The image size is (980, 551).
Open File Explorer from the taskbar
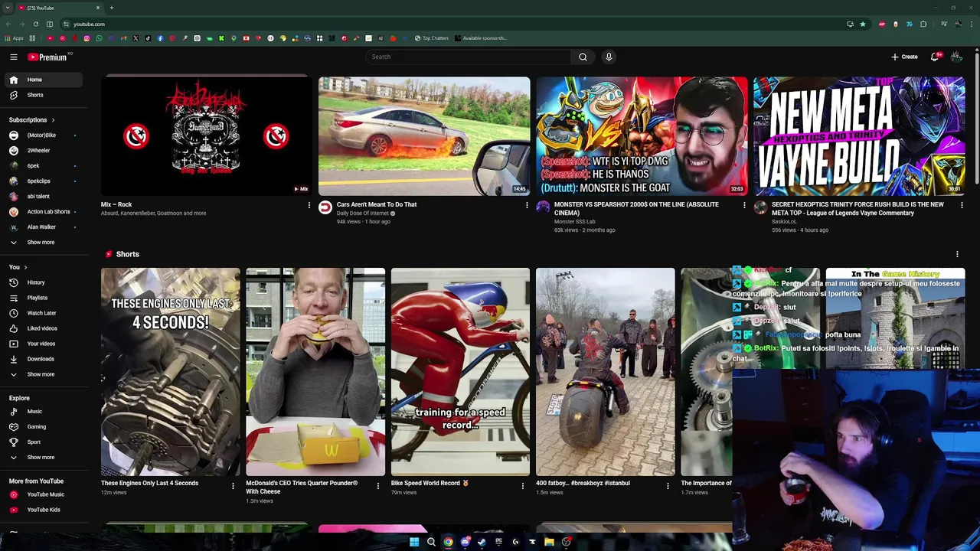tap(549, 542)
